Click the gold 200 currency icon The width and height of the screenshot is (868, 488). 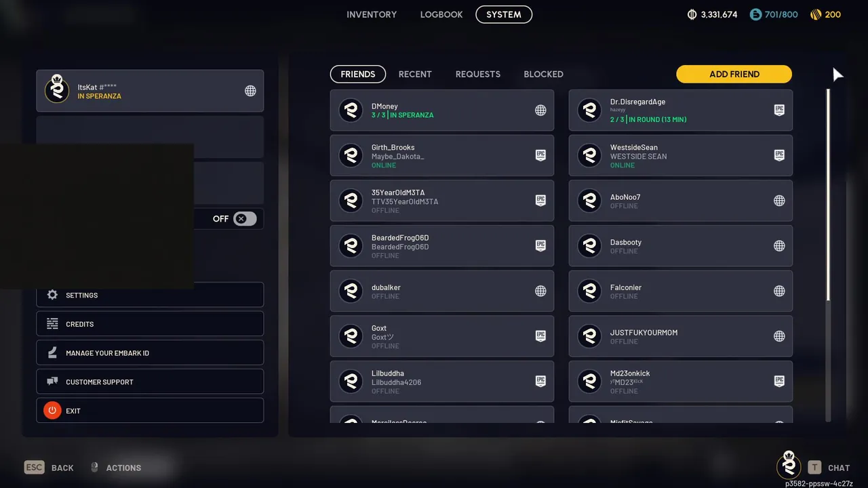(816, 14)
